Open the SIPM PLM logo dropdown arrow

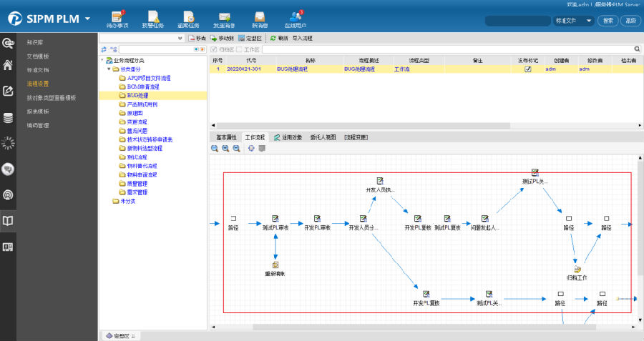click(87, 19)
